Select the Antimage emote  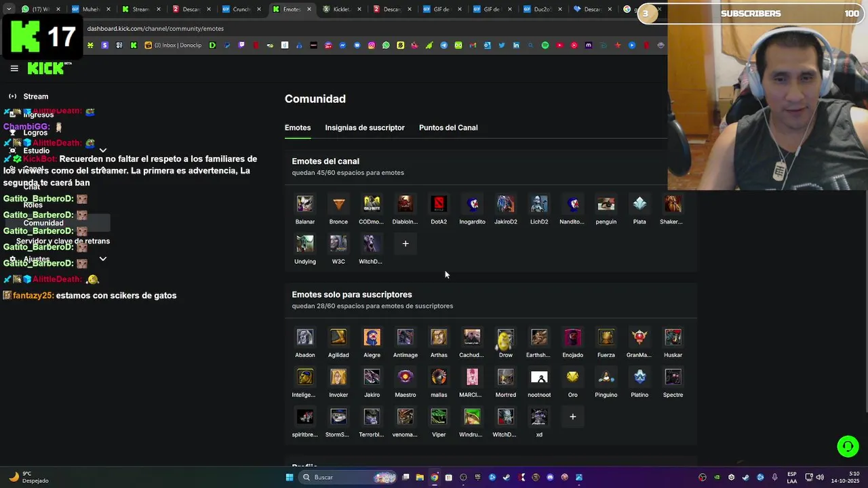pyautogui.click(x=406, y=338)
